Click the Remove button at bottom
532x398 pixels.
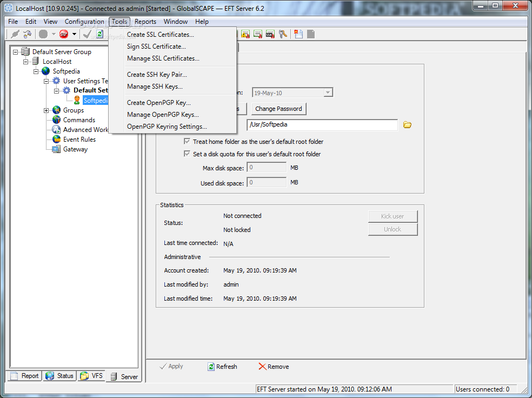[x=274, y=367]
